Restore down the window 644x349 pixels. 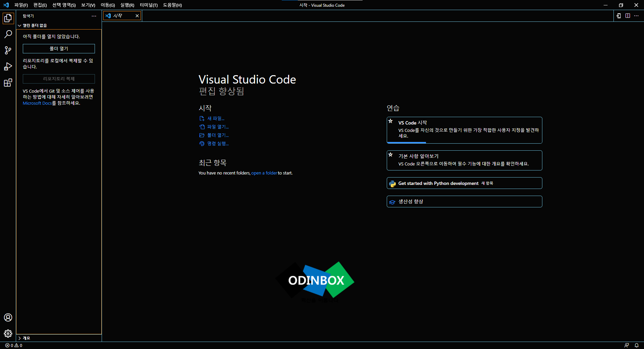[621, 5]
